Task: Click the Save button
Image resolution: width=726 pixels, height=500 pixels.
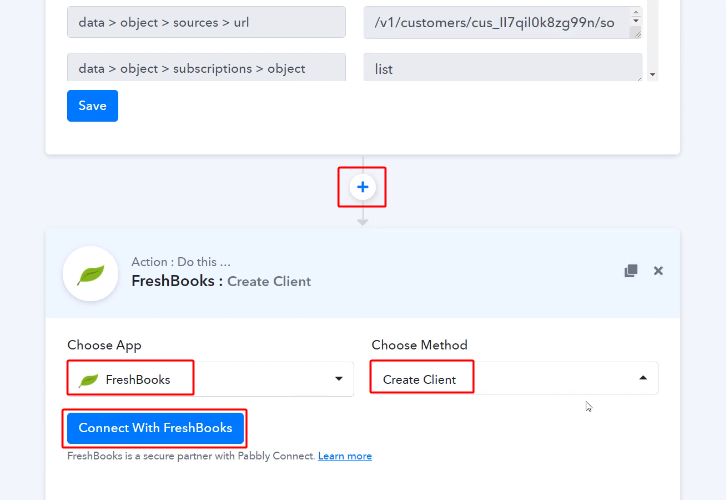Action: click(x=93, y=106)
